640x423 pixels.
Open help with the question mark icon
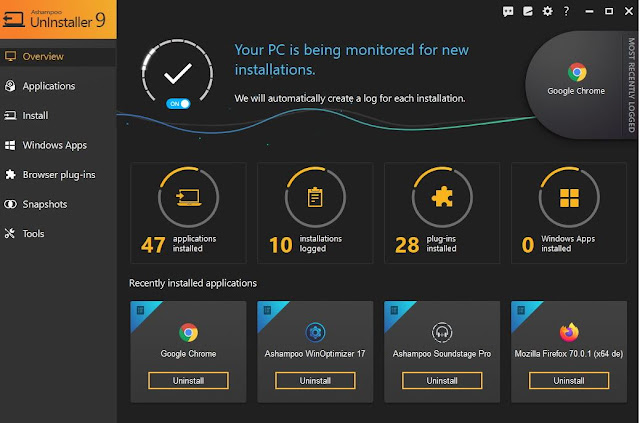tap(566, 11)
